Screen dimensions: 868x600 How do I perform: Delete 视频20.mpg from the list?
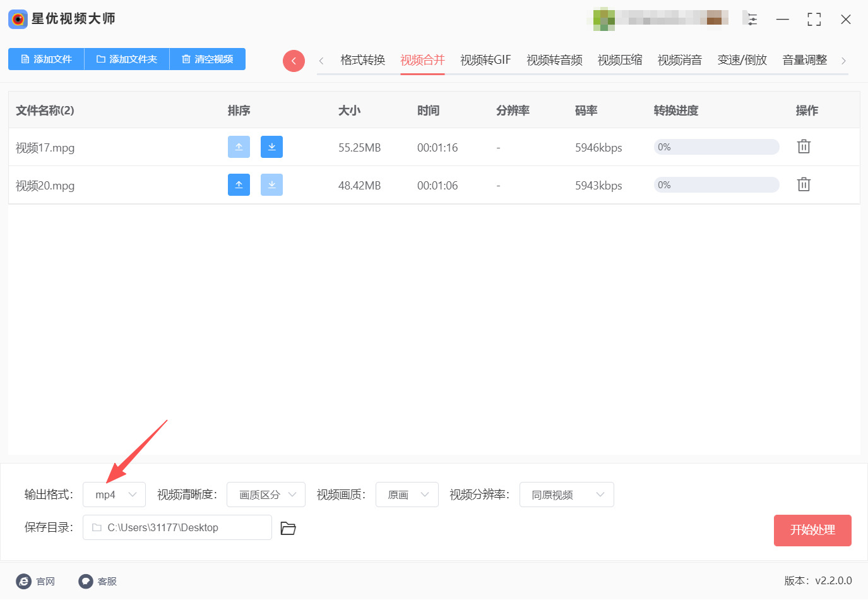click(804, 184)
